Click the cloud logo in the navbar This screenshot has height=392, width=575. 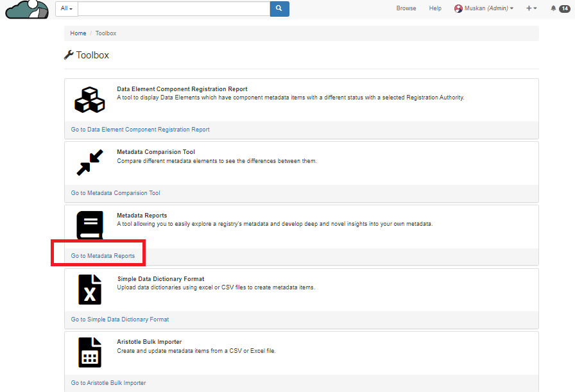point(27,10)
